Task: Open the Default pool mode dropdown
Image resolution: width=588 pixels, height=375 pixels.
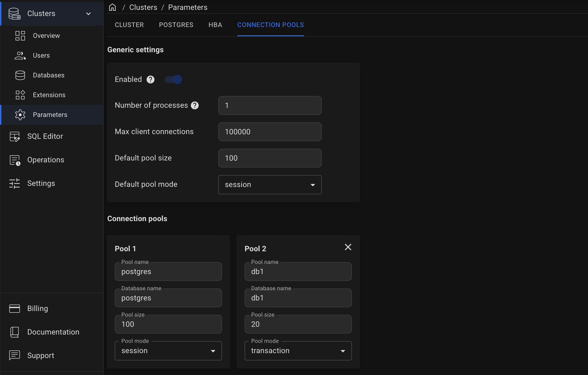Action: point(270,184)
